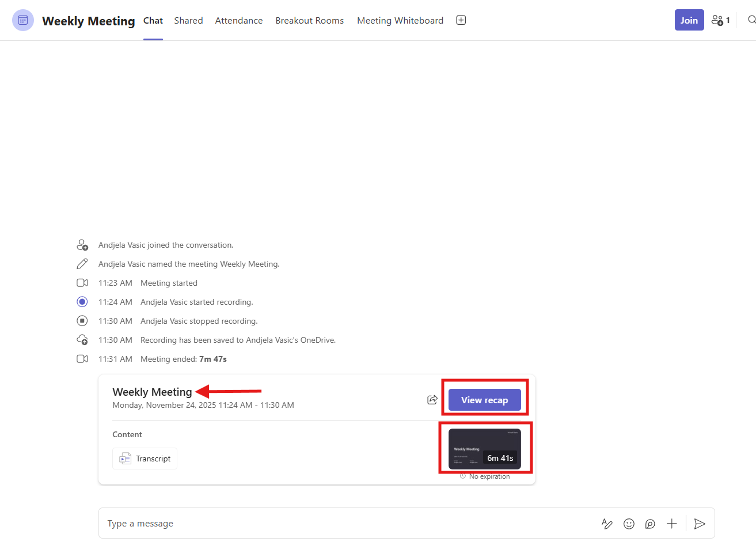
Task: Open the Shared tab
Action: point(188,20)
